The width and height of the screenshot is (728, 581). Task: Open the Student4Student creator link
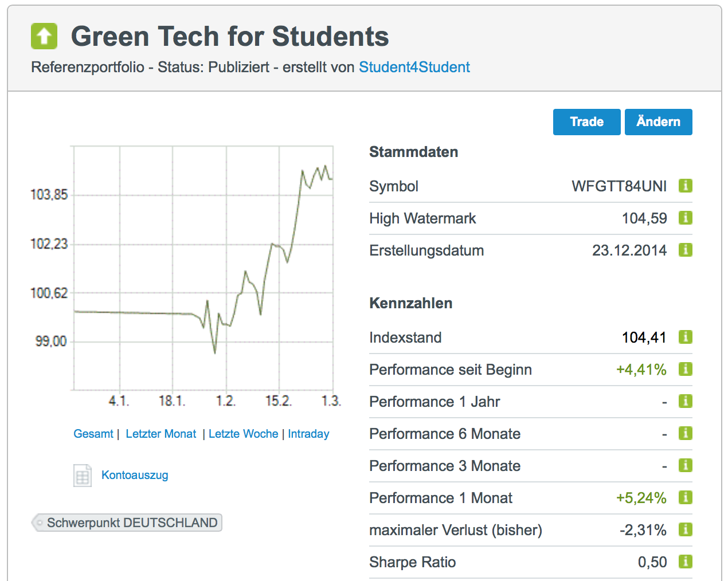(x=414, y=67)
